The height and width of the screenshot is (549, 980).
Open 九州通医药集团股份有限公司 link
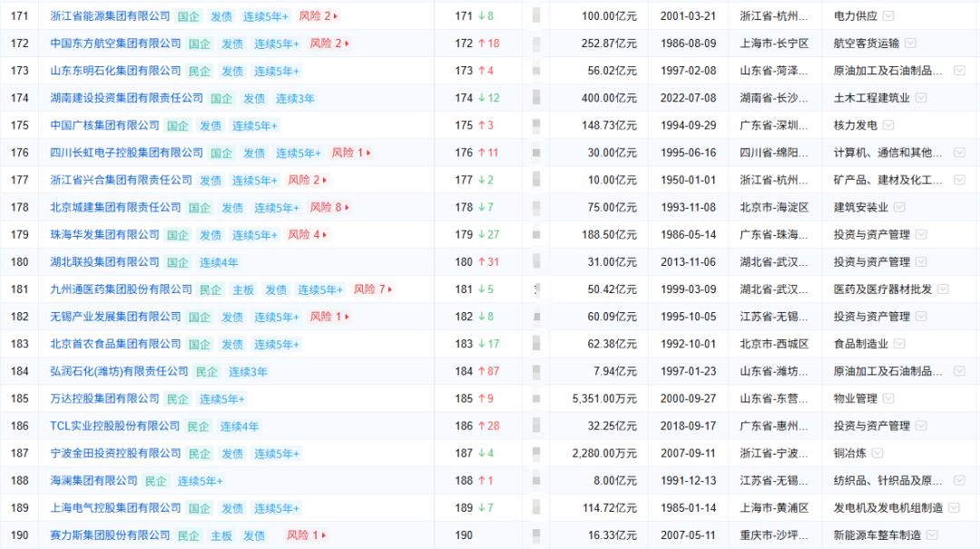121,289
